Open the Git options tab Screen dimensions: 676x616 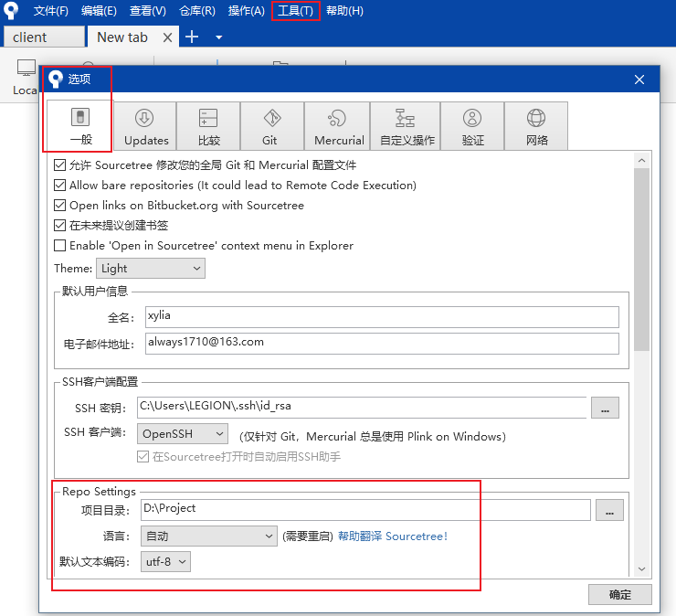pyautogui.click(x=270, y=126)
